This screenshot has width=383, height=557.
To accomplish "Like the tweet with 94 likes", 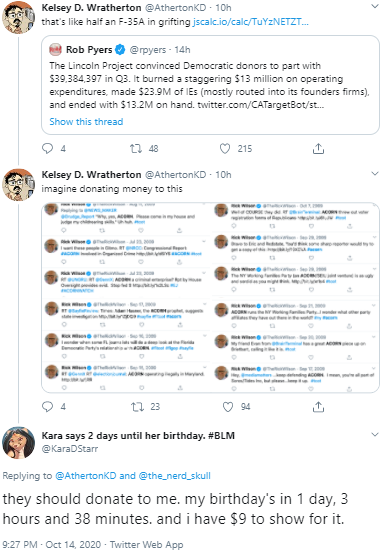I will point(228,406).
